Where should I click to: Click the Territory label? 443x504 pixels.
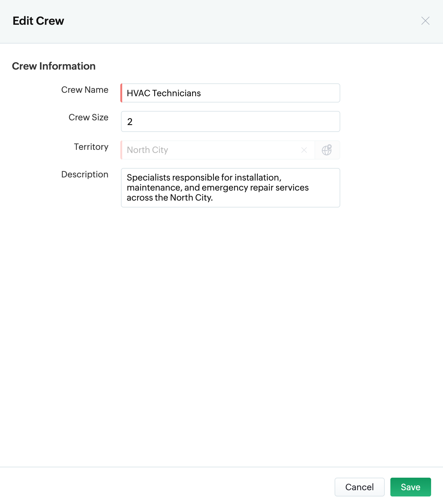(x=91, y=147)
